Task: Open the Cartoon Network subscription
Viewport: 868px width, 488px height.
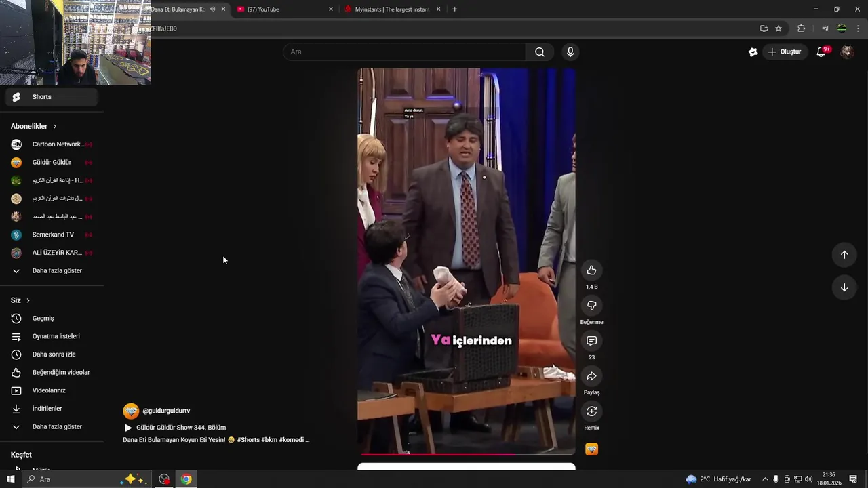Action: click(x=52, y=144)
